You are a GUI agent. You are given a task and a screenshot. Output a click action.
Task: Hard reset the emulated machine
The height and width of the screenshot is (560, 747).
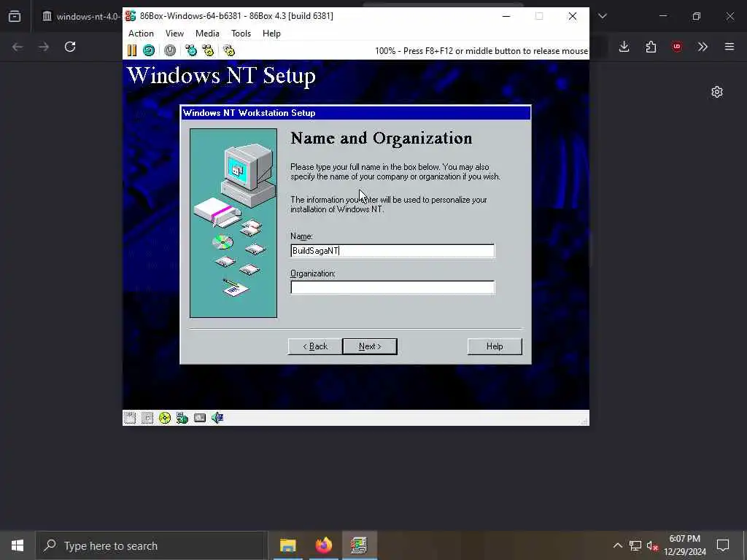[149, 50]
